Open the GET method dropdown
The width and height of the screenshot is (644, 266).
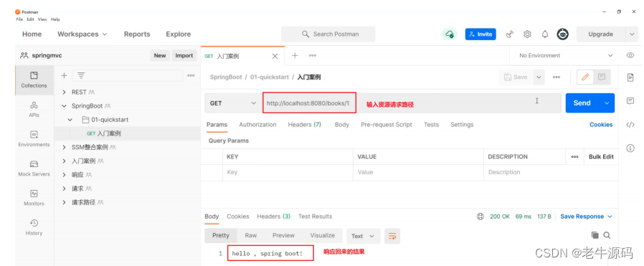click(x=232, y=103)
